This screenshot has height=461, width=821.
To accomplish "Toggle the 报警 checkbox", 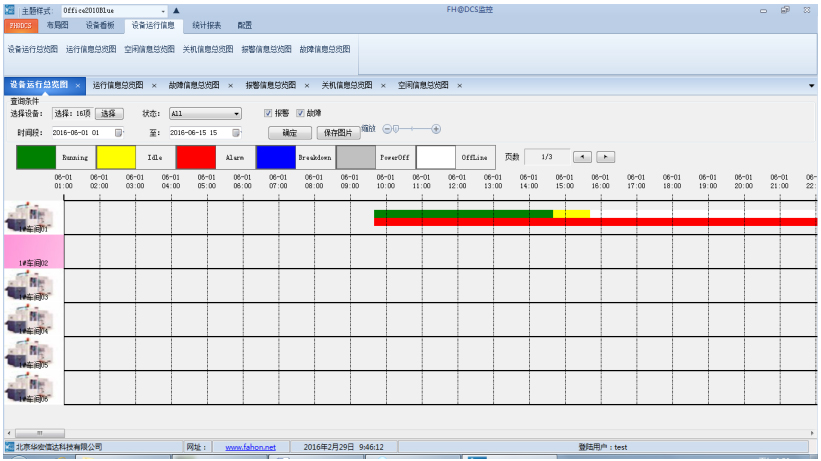I will [x=268, y=113].
